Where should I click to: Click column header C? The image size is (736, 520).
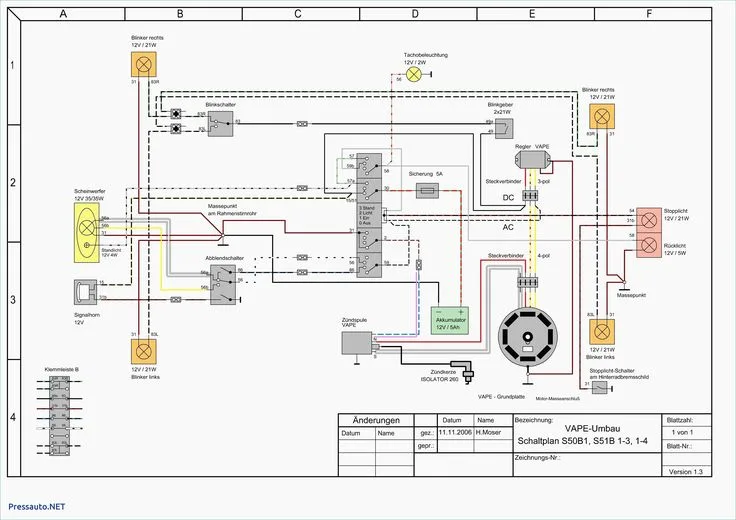(298, 14)
